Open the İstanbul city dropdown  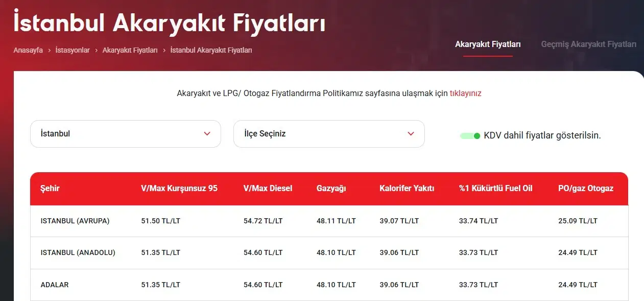point(126,134)
